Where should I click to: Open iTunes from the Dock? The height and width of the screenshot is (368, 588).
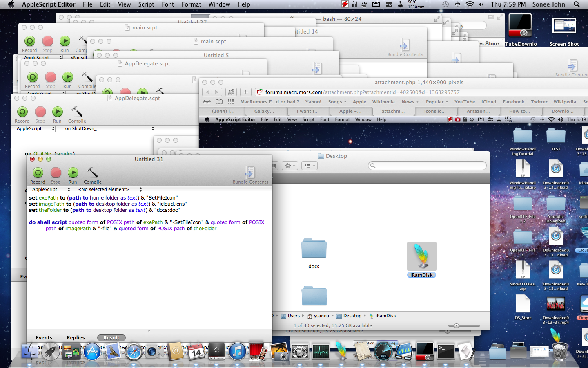237,351
